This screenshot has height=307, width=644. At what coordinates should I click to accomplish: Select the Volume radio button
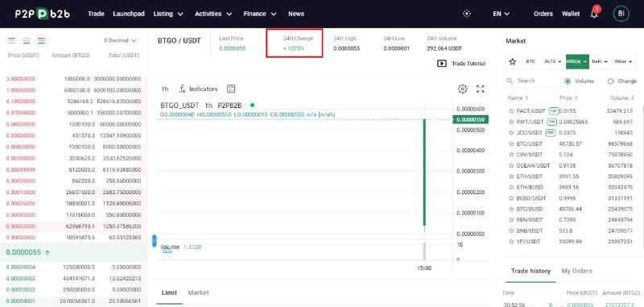[x=568, y=81]
